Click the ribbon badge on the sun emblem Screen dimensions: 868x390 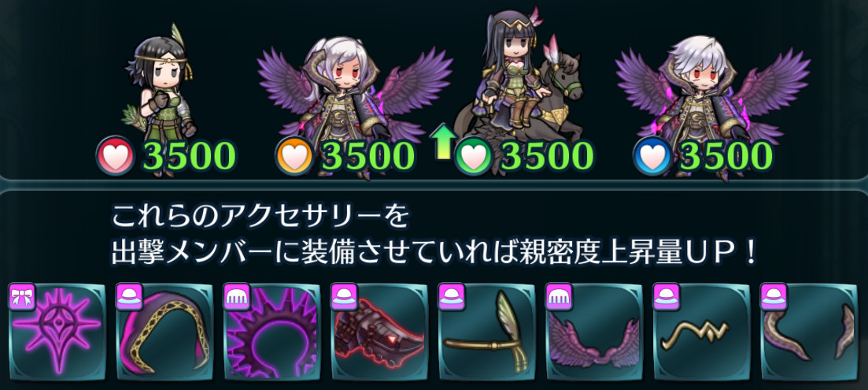pyautogui.click(x=23, y=295)
